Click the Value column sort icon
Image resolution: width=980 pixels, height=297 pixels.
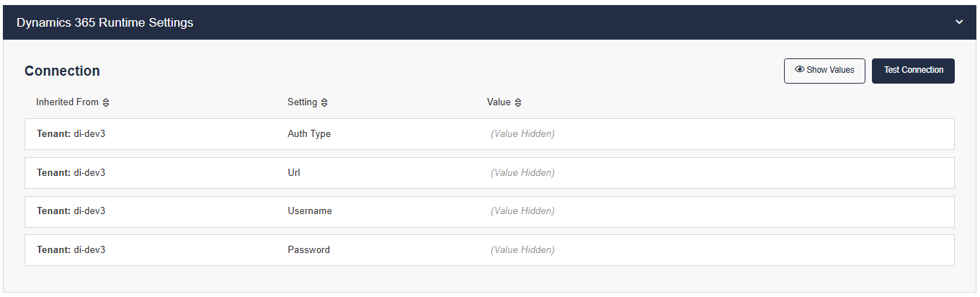pyautogui.click(x=517, y=102)
